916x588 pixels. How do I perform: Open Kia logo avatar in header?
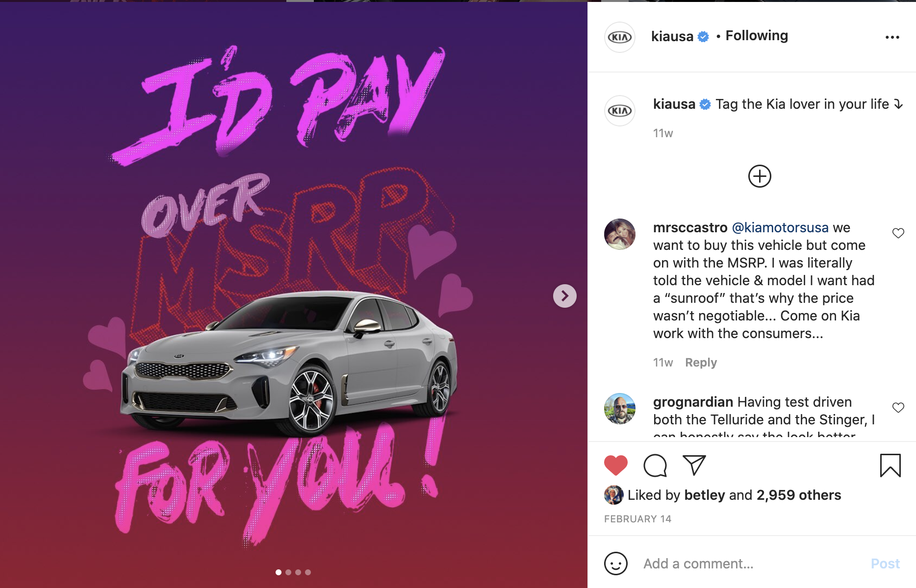pos(620,37)
